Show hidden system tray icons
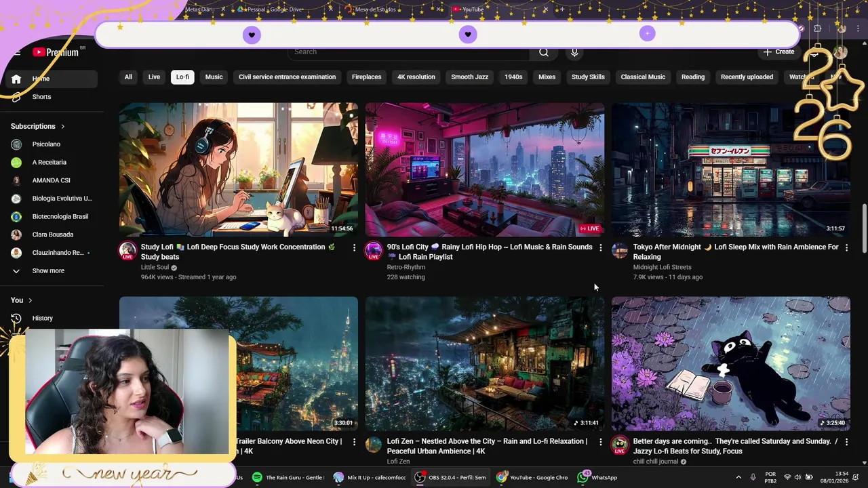 [x=738, y=477]
